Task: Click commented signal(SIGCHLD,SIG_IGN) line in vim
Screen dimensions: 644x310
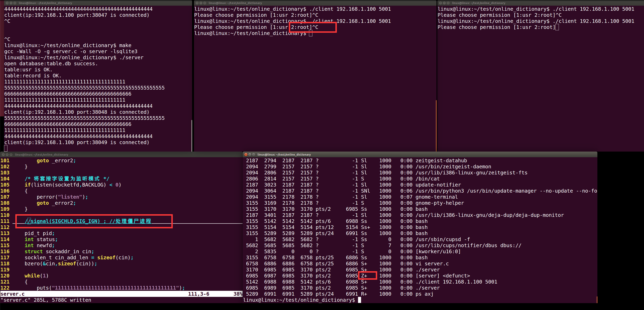Action: (88, 221)
